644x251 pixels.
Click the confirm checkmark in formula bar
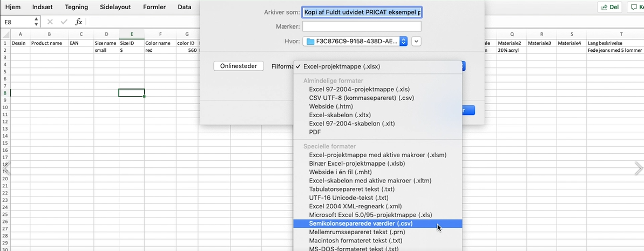point(64,22)
